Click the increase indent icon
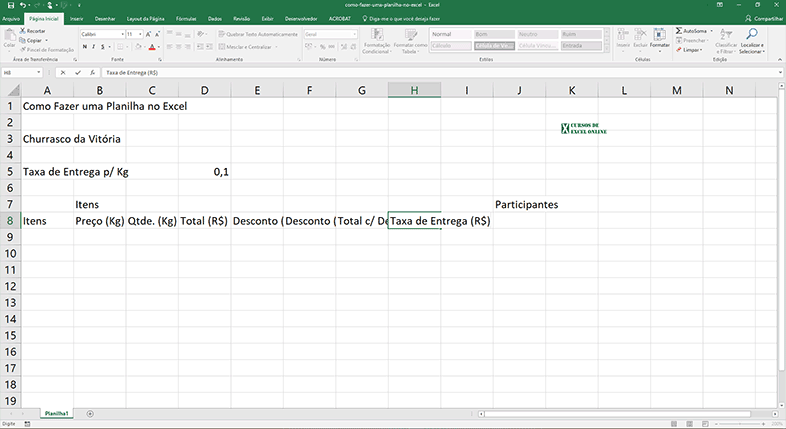 click(x=209, y=47)
